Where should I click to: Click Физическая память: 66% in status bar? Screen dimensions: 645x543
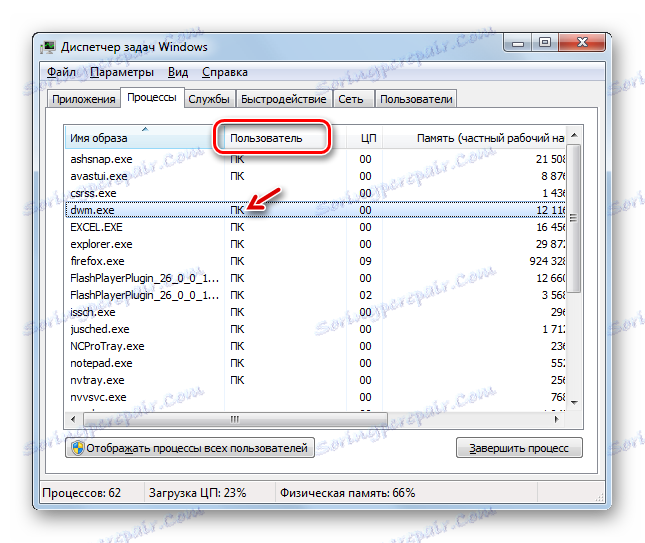[x=348, y=493]
